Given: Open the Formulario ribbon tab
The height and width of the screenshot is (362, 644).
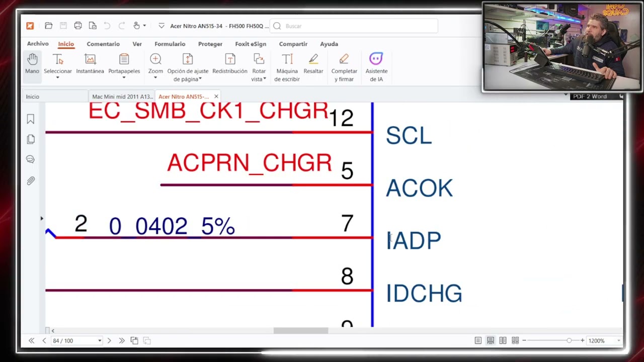Looking at the screenshot, I should click(x=170, y=44).
